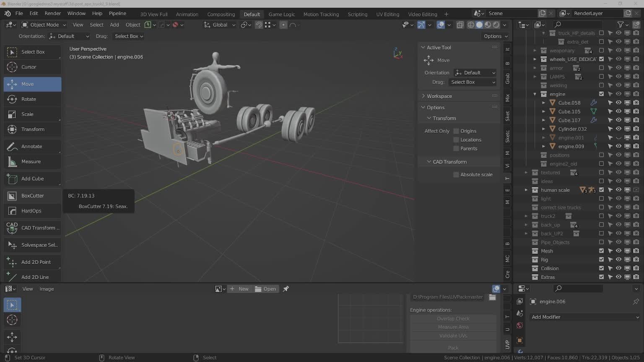Collapse the engine collection in outliner
644x362 pixels.
tap(535, 94)
